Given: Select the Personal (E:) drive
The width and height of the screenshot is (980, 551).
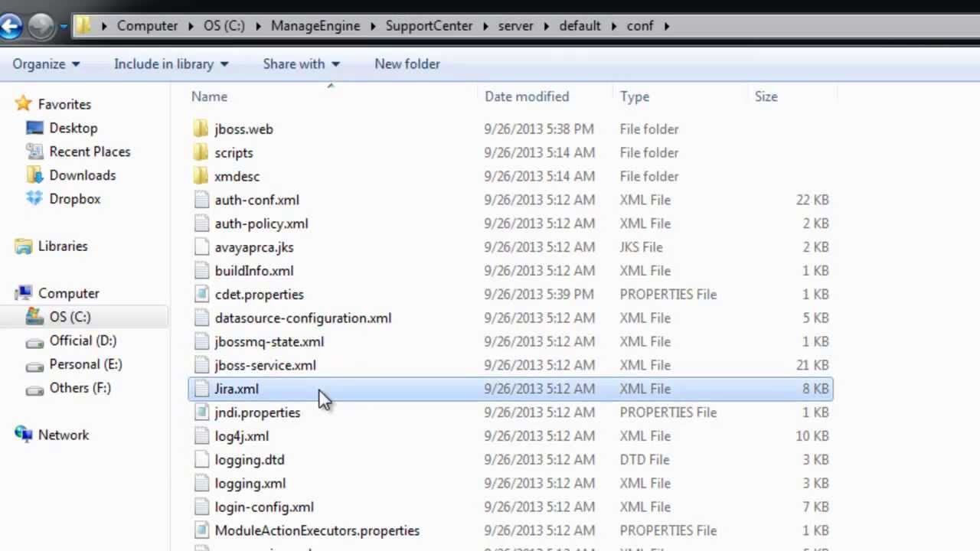Looking at the screenshot, I should click(x=86, y=364).
